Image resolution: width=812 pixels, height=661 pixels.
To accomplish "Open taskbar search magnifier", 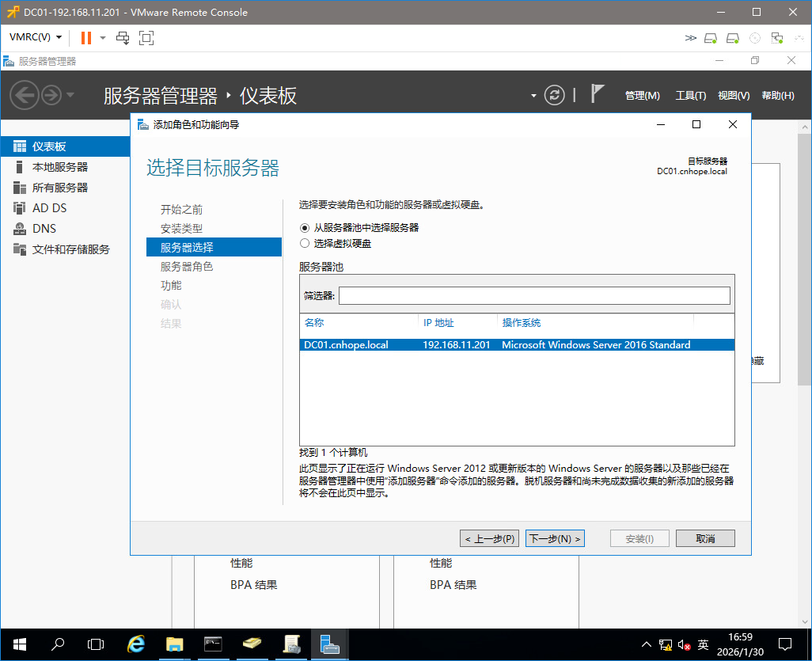I will coord(58,644).
